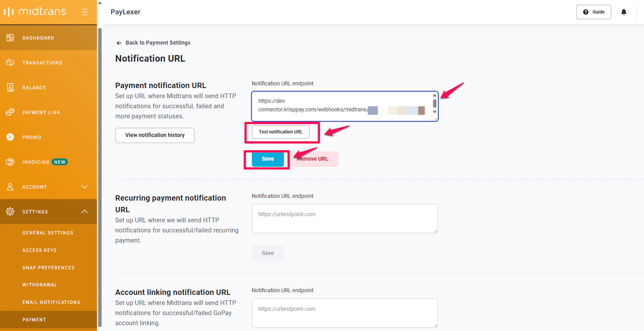
Task: Click the back arrow icon
Action: pos(119,43)
